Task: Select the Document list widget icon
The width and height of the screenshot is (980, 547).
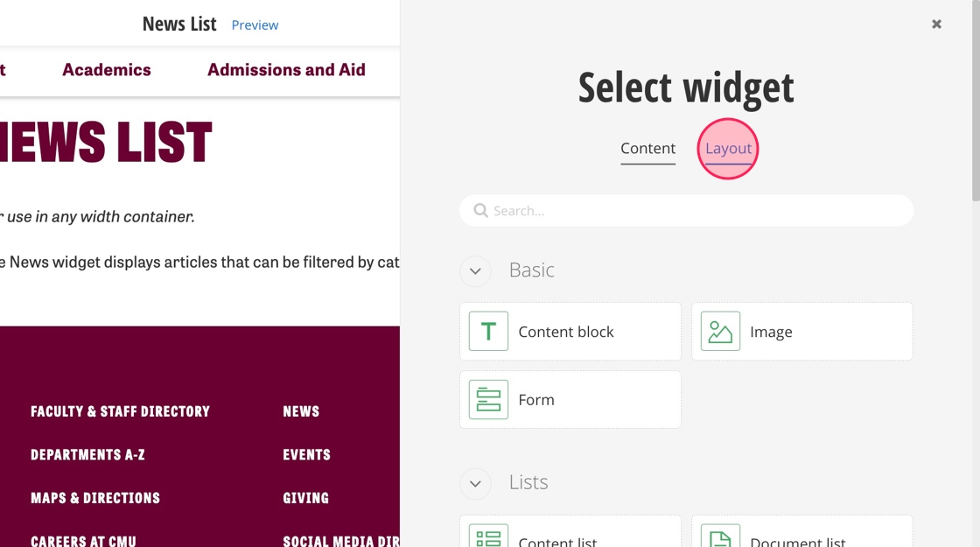Action: tap(720, 536)
